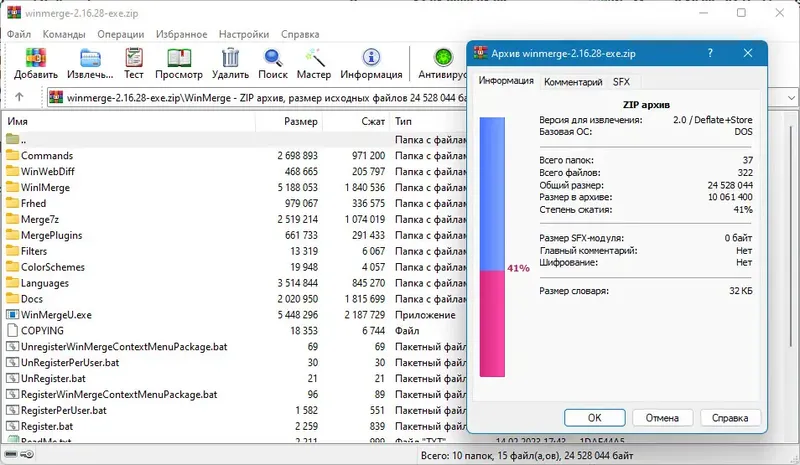Viewport: 800px width, 465px height.
Task: Go up one folder arrow
Action: tap(19, 96)
